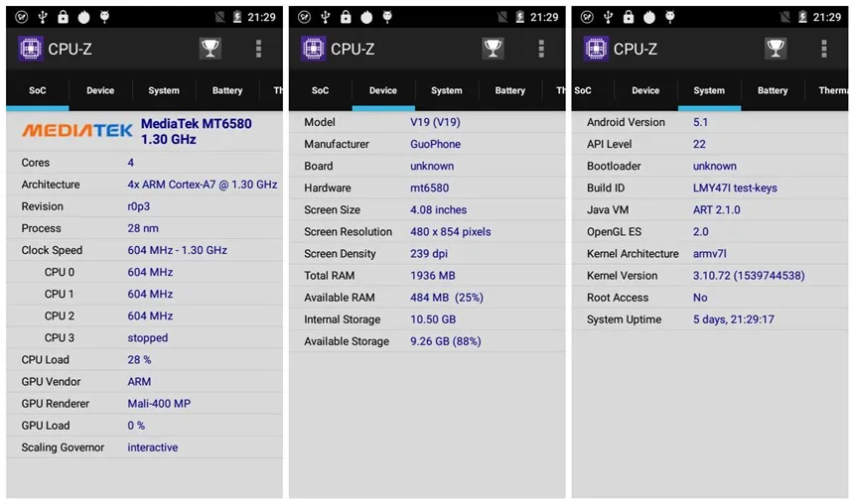Image resolution: width=854 pixels, height=504 pixels.
Task: Switch to Battery tab in right screen
Action: pyautogui.click(x=773, y=90)
